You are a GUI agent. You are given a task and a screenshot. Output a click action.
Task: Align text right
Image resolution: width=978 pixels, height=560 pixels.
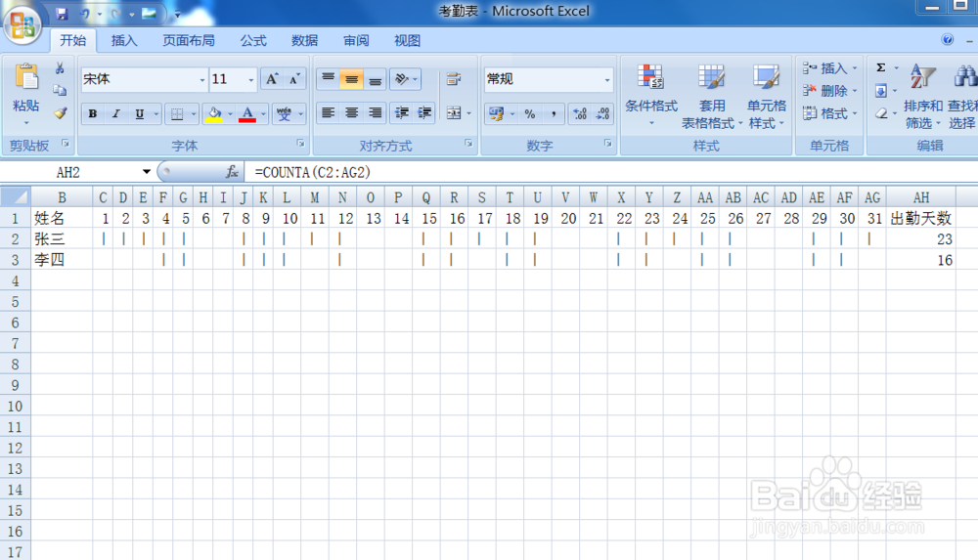click(x=375, y=112)
